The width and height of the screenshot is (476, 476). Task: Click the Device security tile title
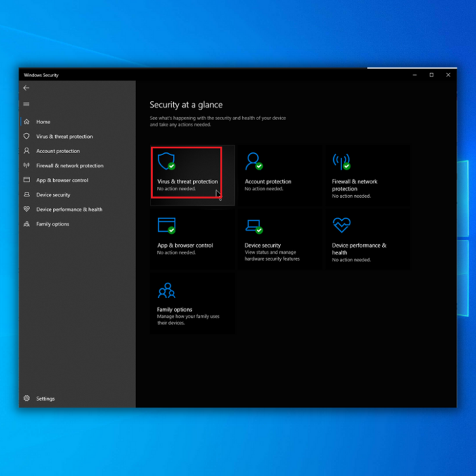[263, 245]
